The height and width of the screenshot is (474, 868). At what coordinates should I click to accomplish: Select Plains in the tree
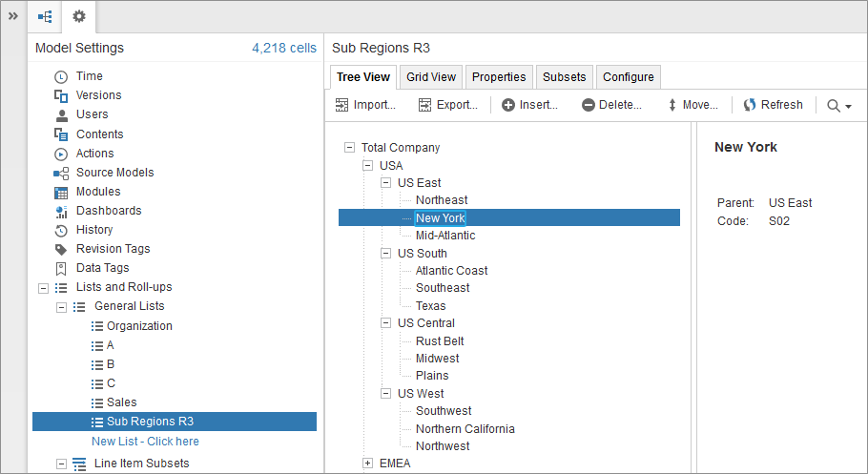[x=432, y=376]
